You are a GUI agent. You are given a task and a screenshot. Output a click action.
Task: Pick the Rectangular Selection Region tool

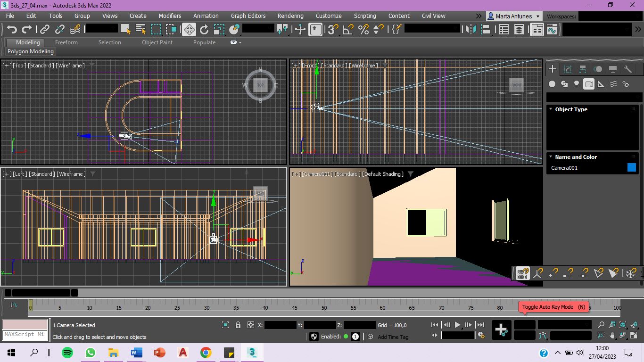coord(156,30)
